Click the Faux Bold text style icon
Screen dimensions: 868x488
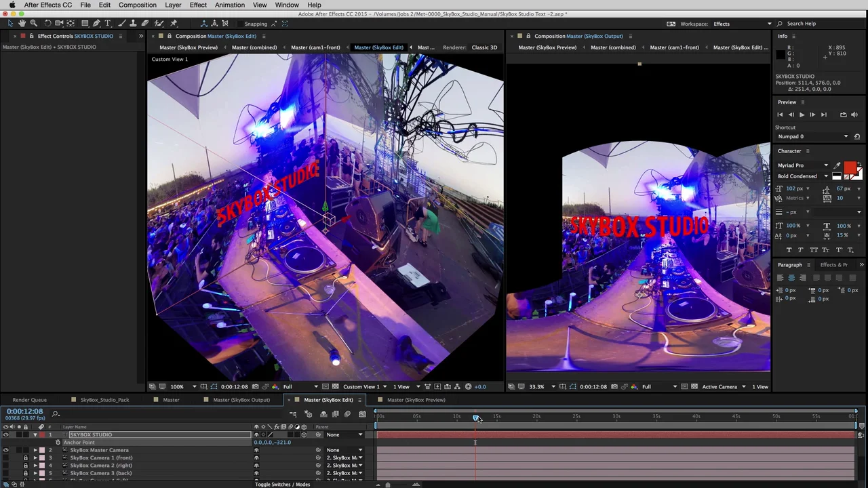click(x=789, y=250)
